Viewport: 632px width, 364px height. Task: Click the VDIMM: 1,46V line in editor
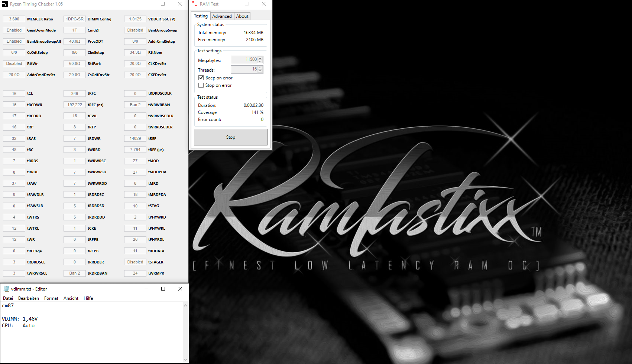(20, 319)
